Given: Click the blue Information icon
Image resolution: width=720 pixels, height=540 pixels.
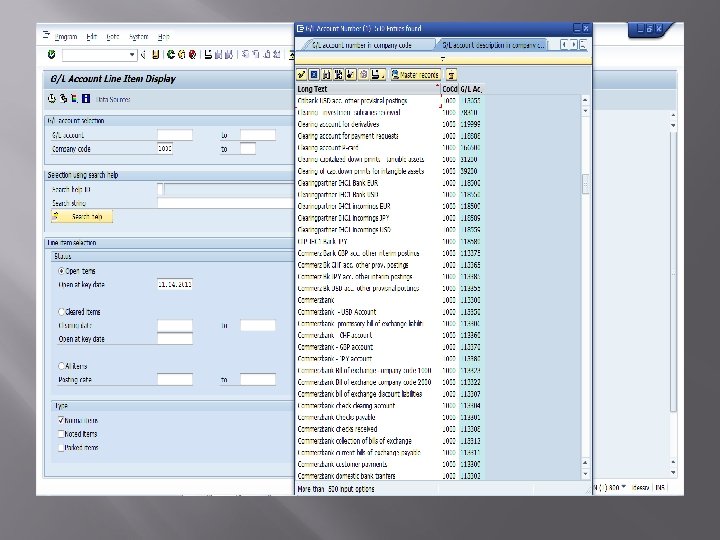Looking at the screenshot, I should tap(85, 98).
